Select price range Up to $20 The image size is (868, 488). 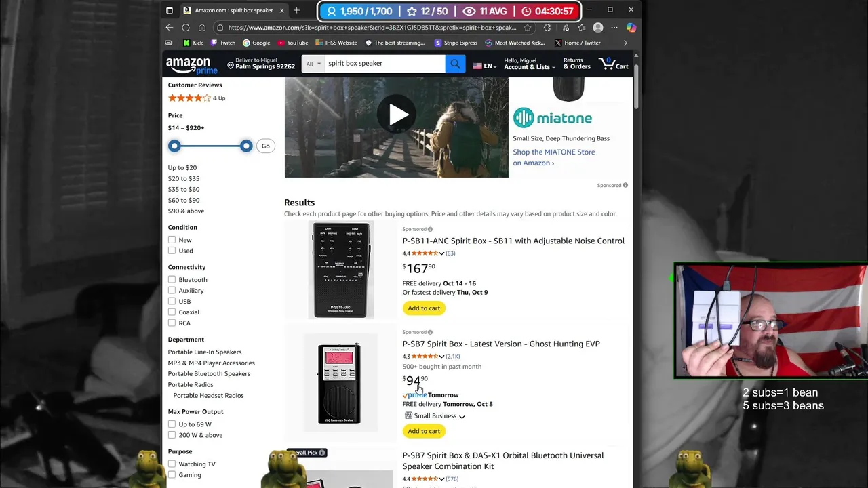click(x=182, y=167)
